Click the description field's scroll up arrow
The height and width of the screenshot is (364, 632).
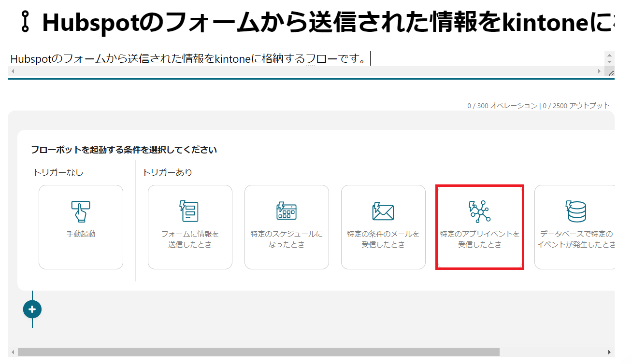(x=609, y=55)
